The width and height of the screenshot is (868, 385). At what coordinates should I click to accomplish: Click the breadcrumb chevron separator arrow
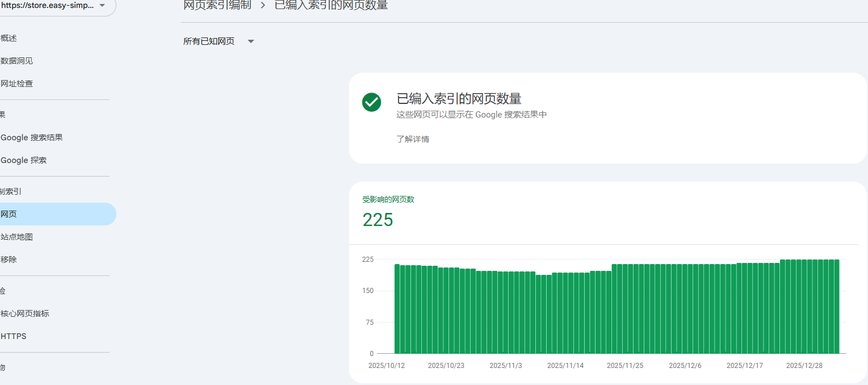[x=263, y=6]
